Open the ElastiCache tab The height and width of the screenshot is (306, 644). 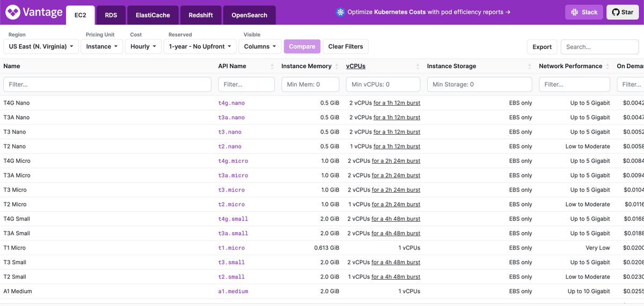pos(153,15)
